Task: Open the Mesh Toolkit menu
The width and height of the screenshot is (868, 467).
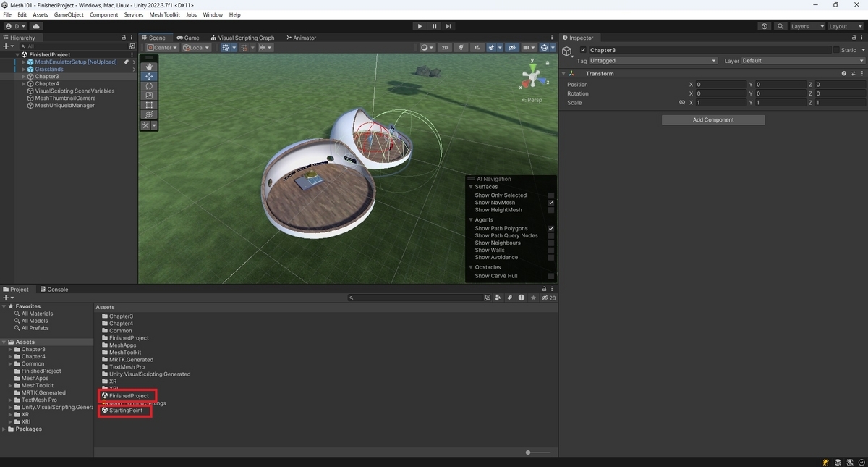Action: pyautogui.click(x=165, y=14)
